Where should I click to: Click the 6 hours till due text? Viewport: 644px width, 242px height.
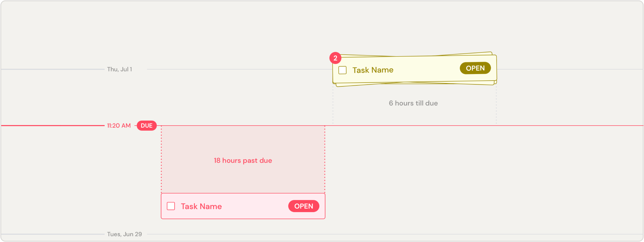tap(413, 103)
